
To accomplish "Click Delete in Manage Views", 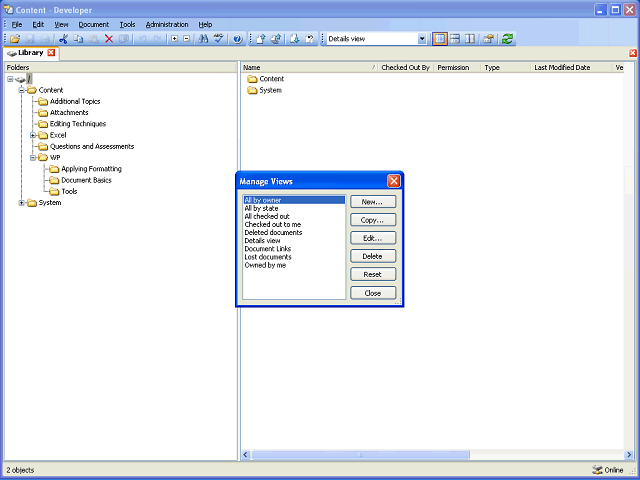I will pyautogui.click(x=373, y=256).
